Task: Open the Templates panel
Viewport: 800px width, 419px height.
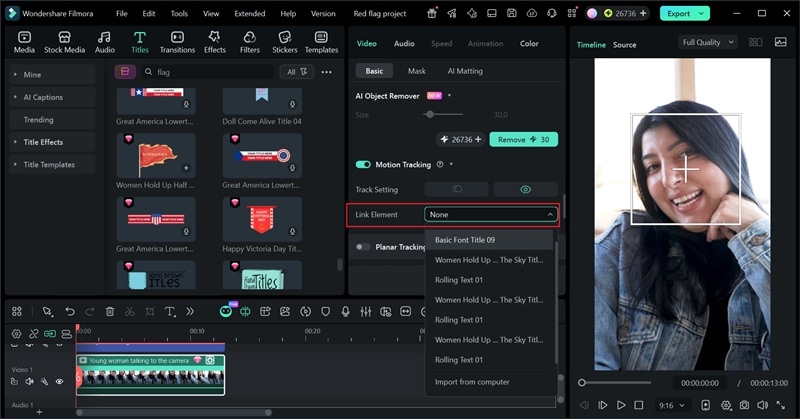Action: coord(321,42)
